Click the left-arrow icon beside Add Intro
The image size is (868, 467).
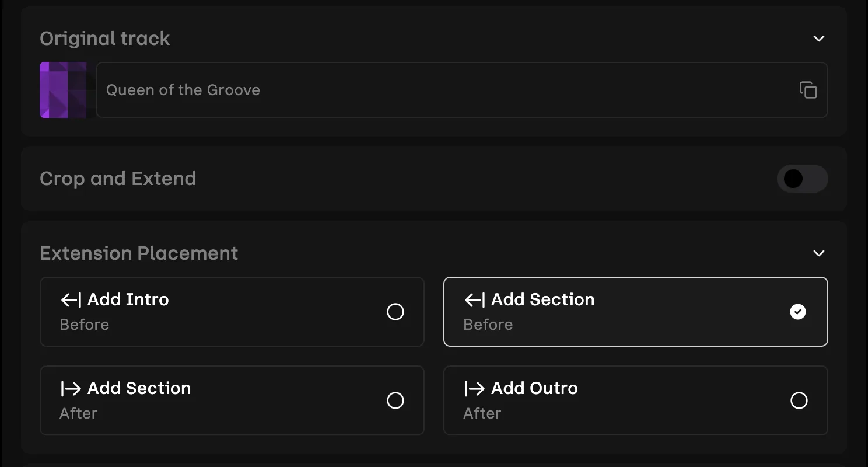[x=71, y=300]
